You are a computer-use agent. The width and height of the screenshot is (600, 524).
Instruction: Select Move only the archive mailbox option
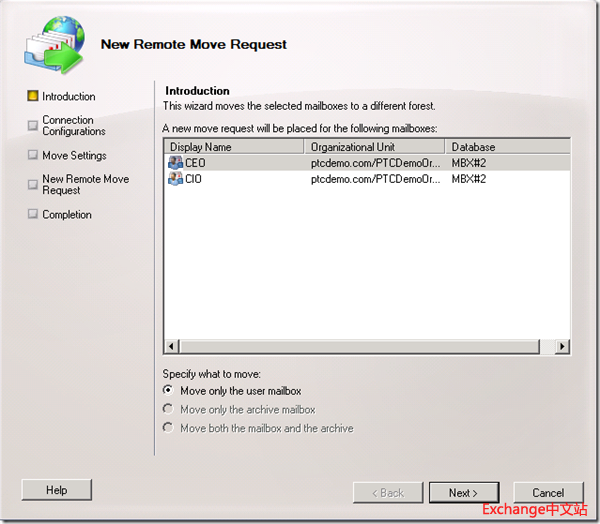(169, 410)
